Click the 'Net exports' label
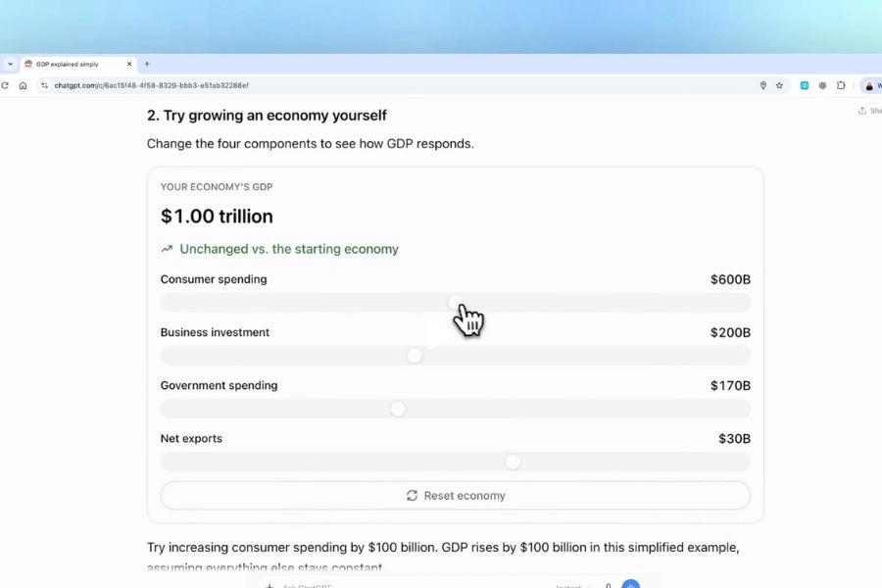This screenshot has height=588, width=882. point(191,438)
